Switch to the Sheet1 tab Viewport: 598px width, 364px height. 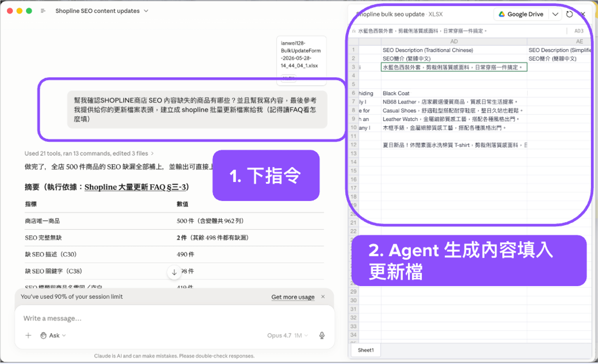[366, 350]
